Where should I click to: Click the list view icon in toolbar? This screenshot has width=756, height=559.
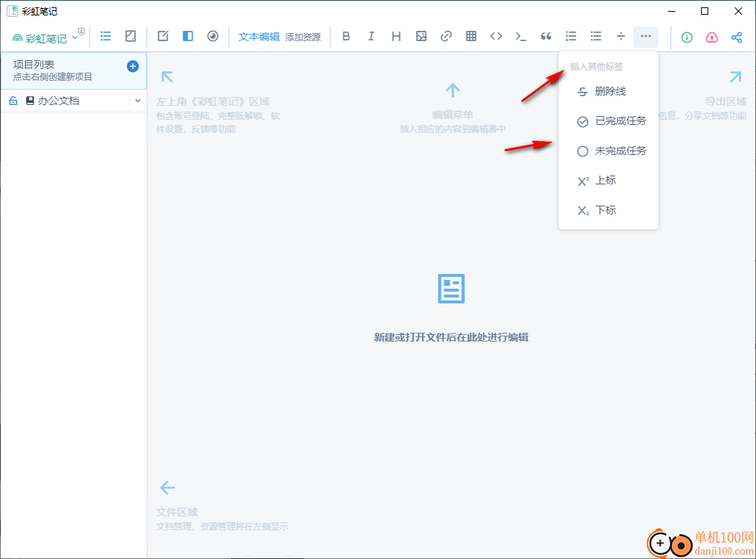[x=106, y=36]
